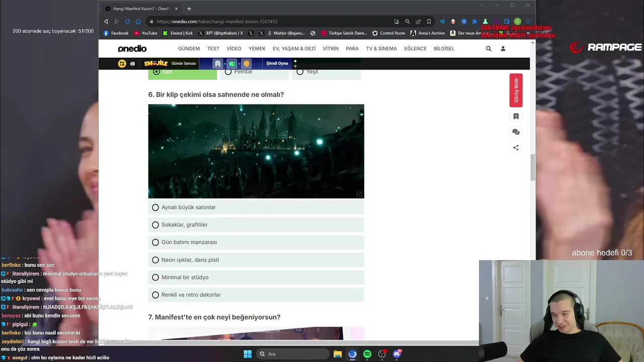
Task: Open the zoom magnifier in the address bar
Action: pos(408,22)
